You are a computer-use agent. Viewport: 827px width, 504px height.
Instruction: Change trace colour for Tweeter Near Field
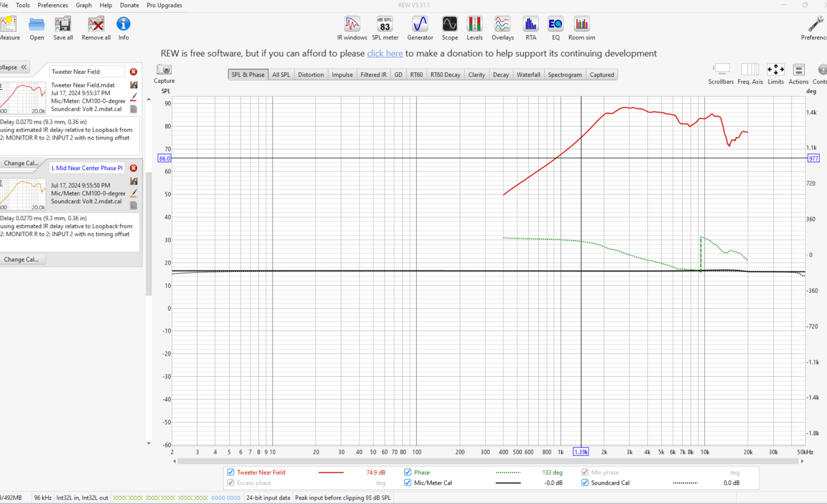(134, 97)
